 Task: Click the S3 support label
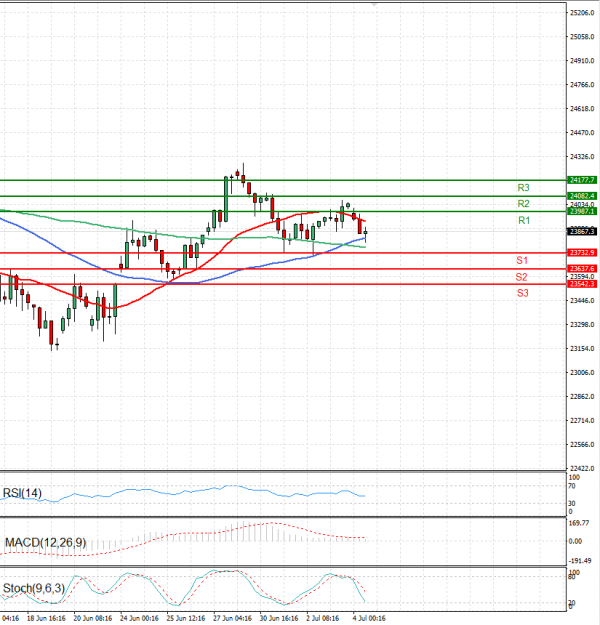(x=522, y=293)
